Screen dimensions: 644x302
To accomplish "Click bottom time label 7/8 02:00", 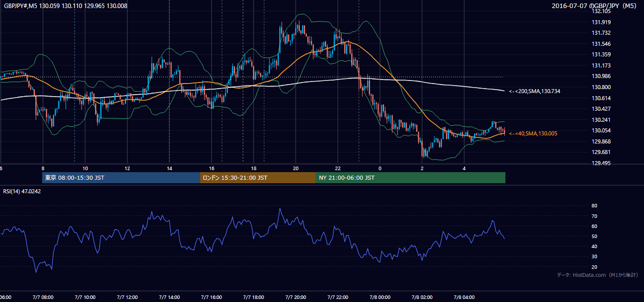I will 423,297.
